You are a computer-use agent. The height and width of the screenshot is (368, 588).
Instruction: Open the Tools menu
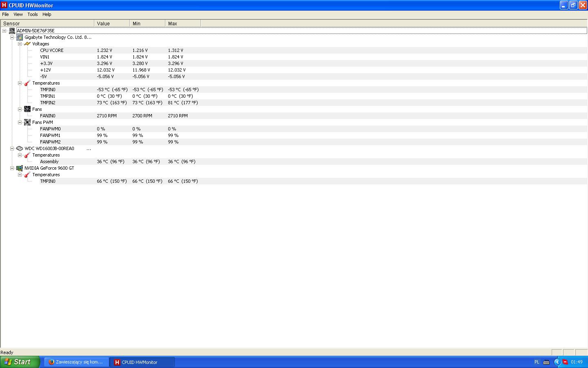pyautogui.click(x=33, y=14)
